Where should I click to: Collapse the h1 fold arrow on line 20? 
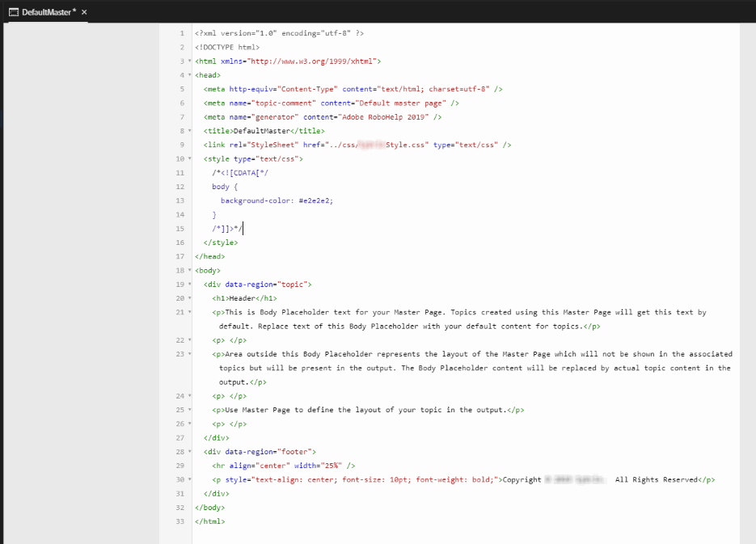(x=189, y=298)
